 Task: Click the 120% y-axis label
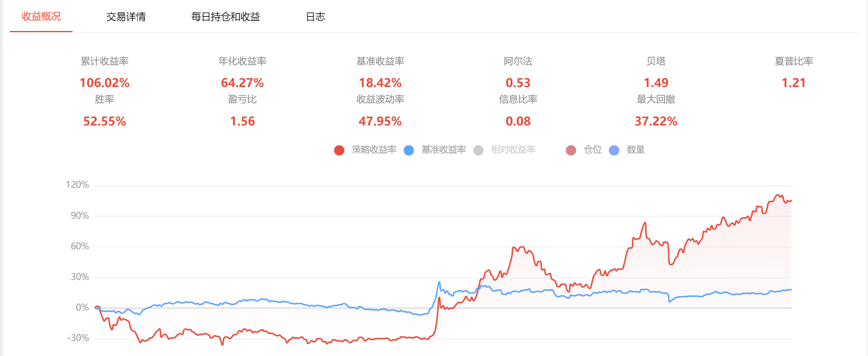coord(77,185)
